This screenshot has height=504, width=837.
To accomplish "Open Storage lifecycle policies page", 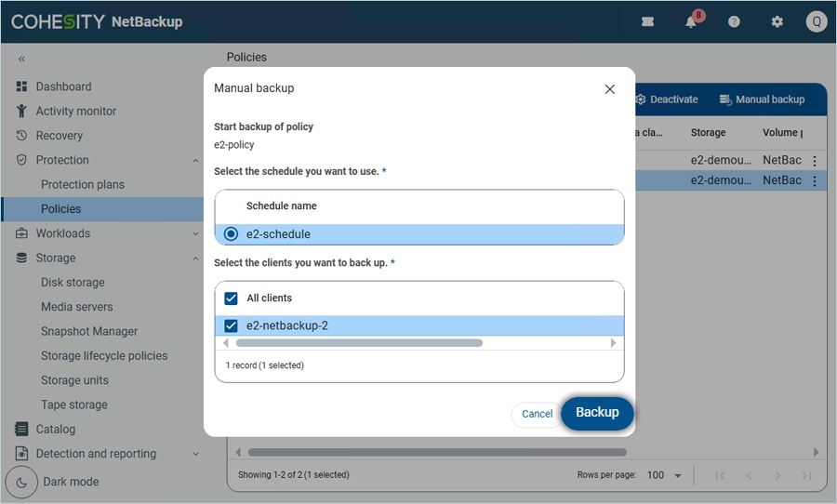I will click(x=104, y=355).
